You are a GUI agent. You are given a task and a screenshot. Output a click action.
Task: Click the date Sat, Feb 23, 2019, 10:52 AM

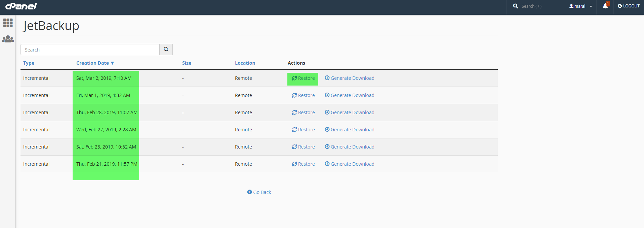106,147
